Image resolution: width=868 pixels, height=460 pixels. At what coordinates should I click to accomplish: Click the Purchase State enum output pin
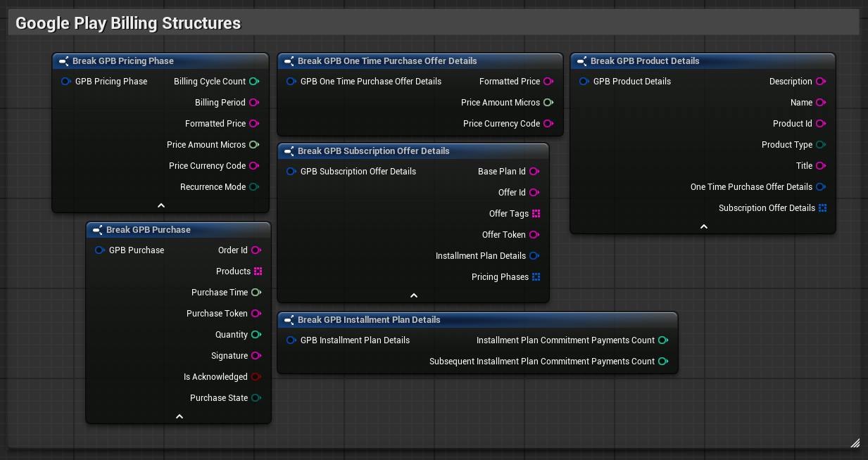coord(256,398)
